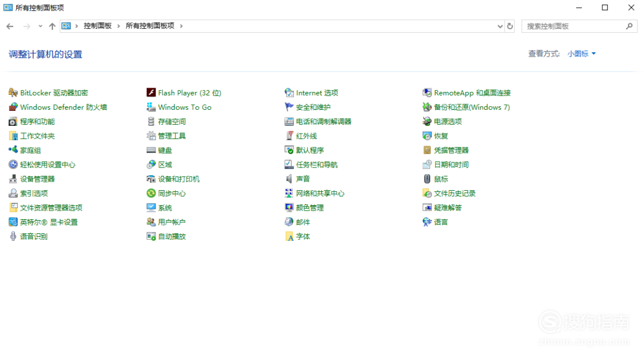The width and height of the screenshot is (644, 362).
Task: Click the 设备和打印机 icon
Action: click(151, 179)
